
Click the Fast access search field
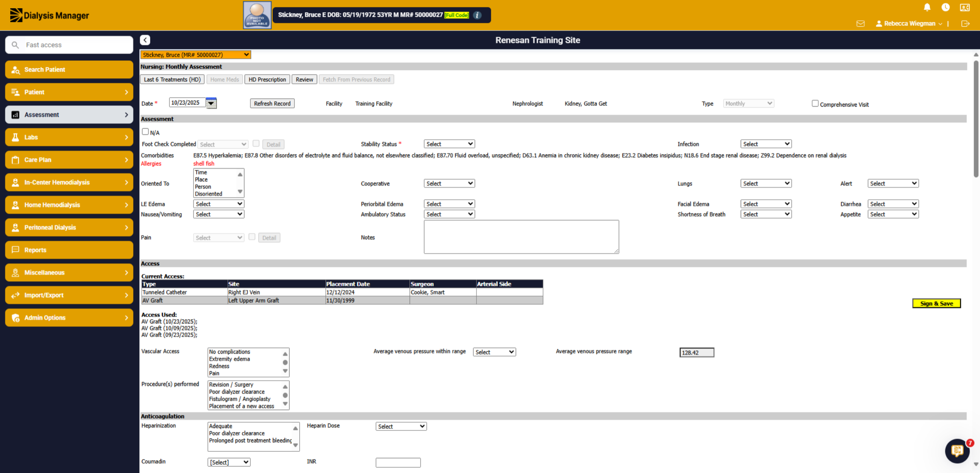(x=69, y=45)
